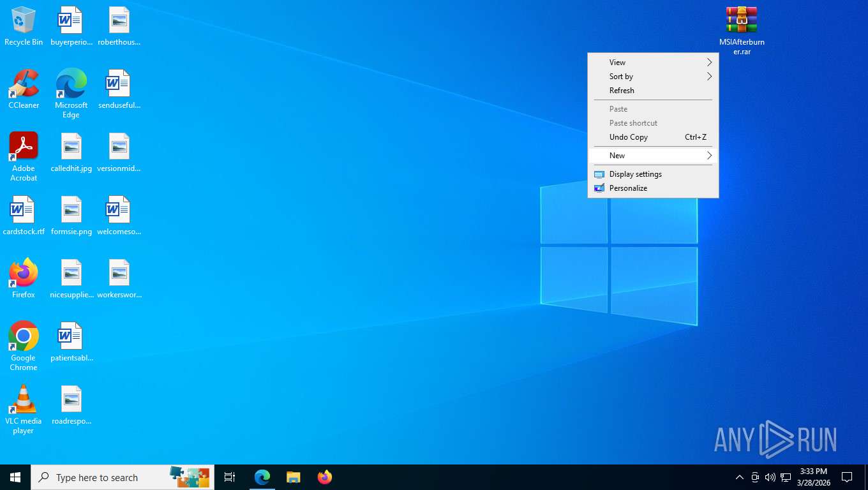
Task: Select the buyerperio Word document icon
Action: (71, 26)
